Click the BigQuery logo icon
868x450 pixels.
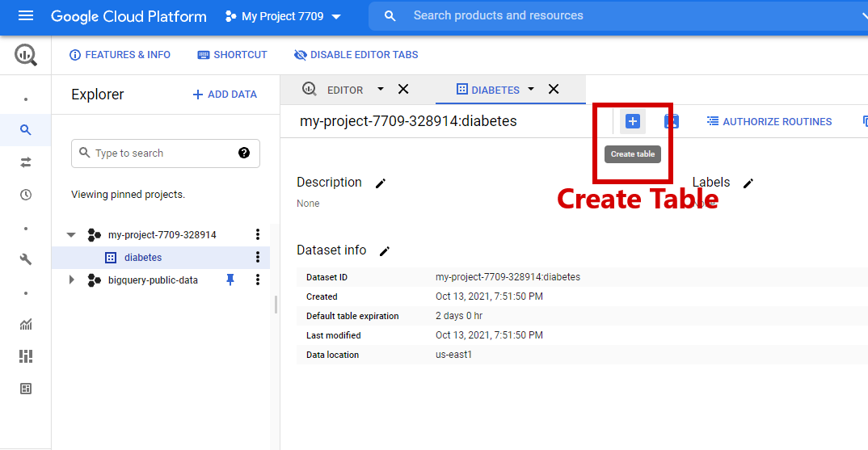[26, 55]
